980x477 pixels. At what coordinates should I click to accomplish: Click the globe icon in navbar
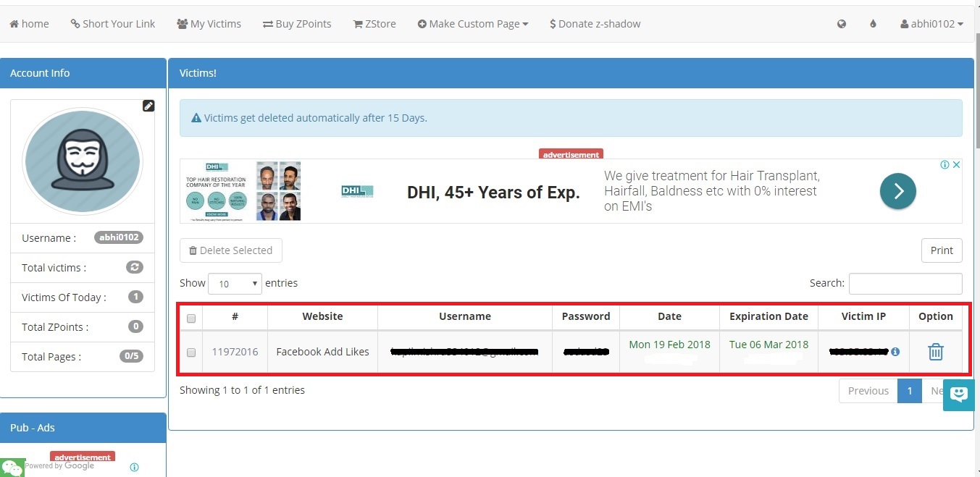pyautogui.click(x=842, y=24)
